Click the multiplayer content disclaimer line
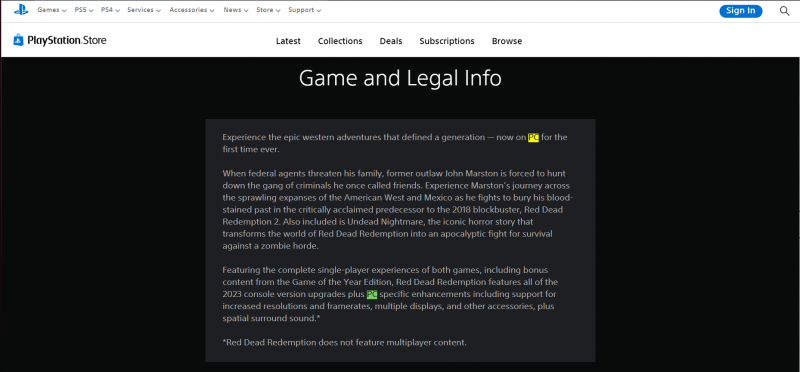The height and width of the screenshot is (372, 800). [344, 342]
